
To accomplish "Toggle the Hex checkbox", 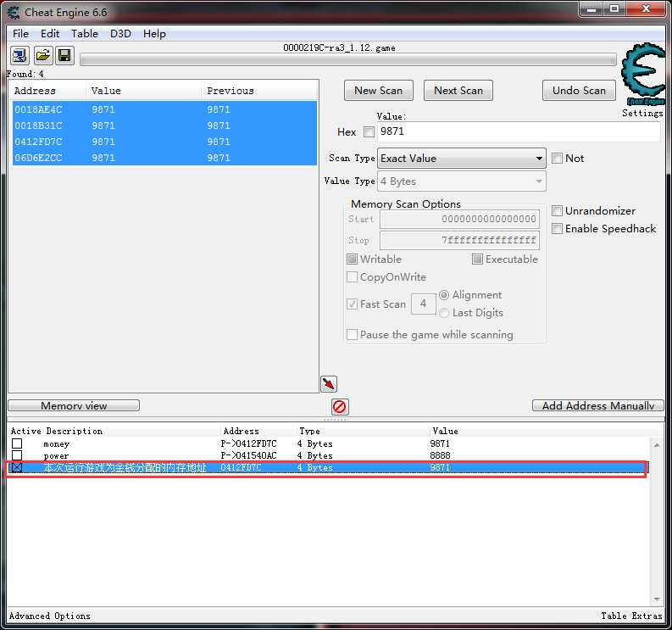I will coord(369,131).
